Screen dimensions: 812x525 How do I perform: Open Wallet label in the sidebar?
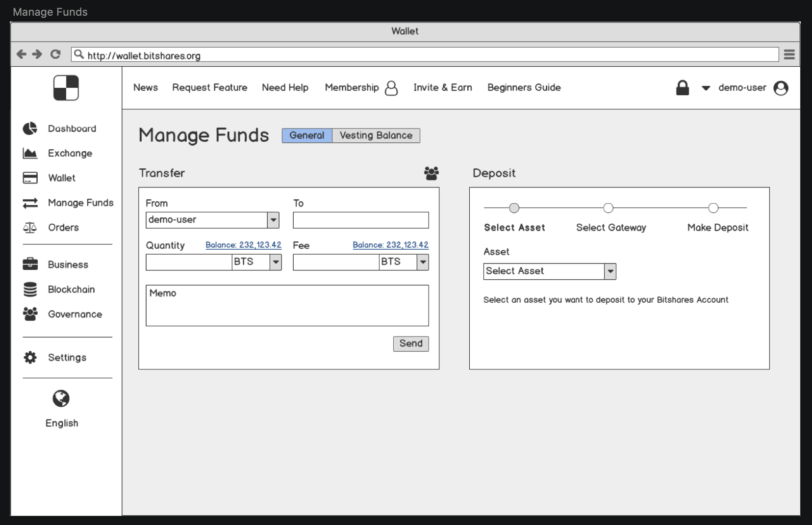[x=62, y=178]
